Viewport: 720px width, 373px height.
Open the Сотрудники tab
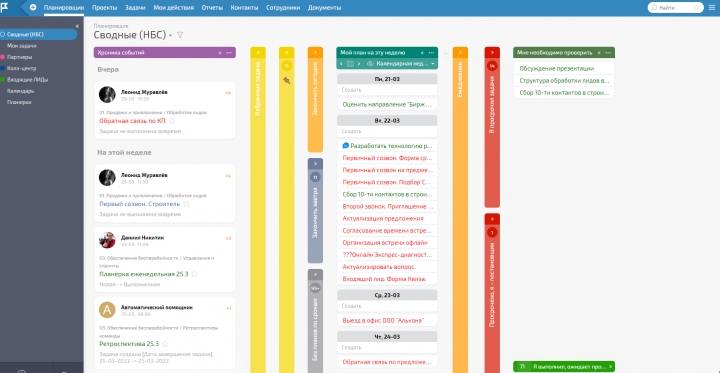[283, 7]
